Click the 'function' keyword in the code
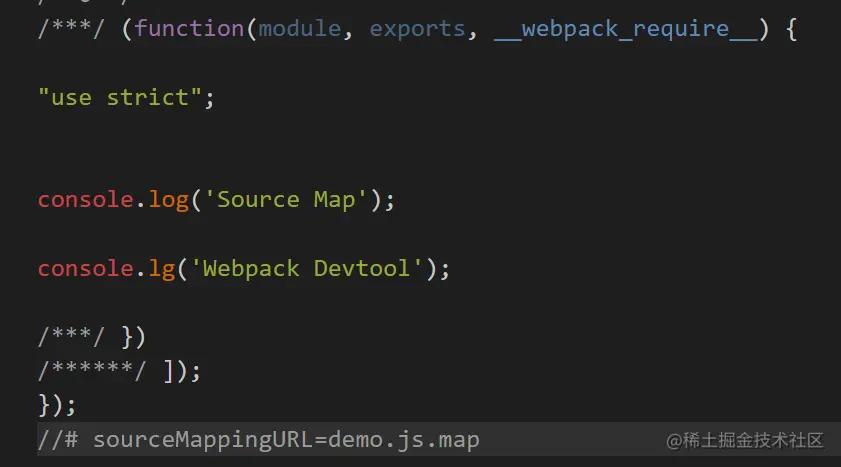Image resolution: width=841 pixels, height=467 pixels. pos(189,28)
